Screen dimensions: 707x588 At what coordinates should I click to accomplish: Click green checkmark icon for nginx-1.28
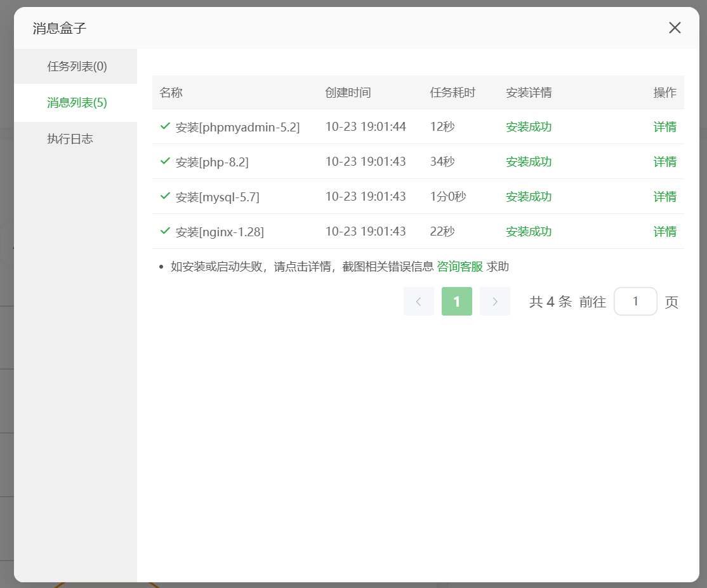[x=165, y=231]
